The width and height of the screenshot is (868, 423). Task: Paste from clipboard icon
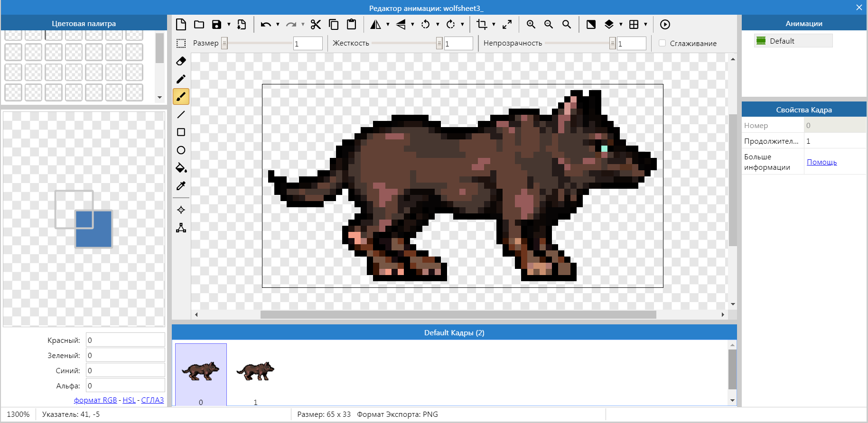[x=352, y=25]
